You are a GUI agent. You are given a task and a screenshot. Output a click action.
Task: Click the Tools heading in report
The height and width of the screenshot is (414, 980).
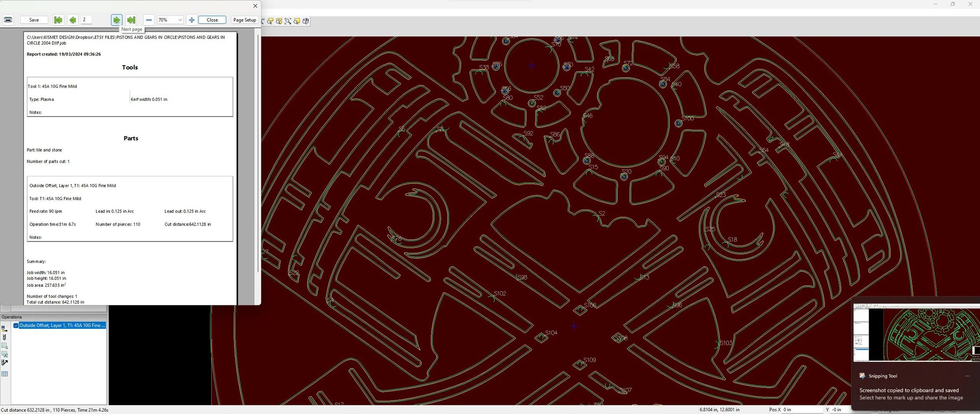point(130,67)
